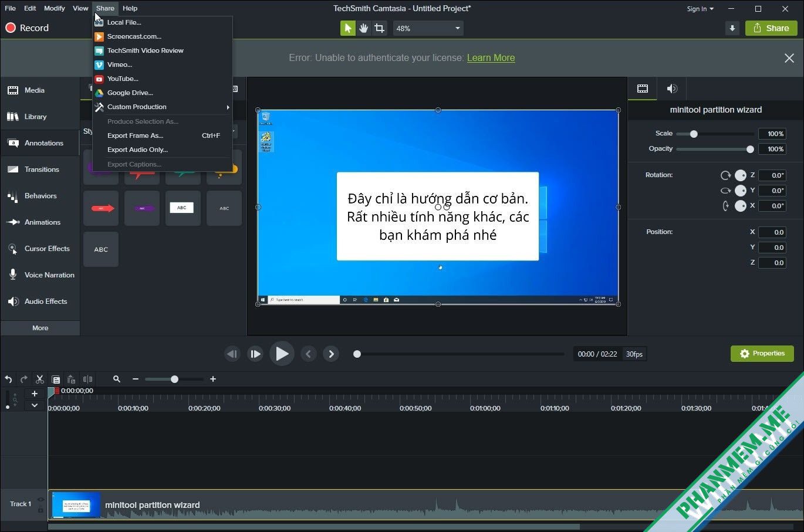Viewport: 804px width, 532px height.
Task: Select the pointer Edit tool
Action: point(348,28)
